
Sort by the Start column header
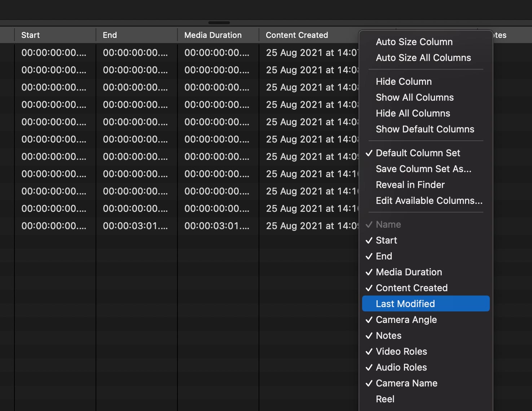[x=55, y=35]
